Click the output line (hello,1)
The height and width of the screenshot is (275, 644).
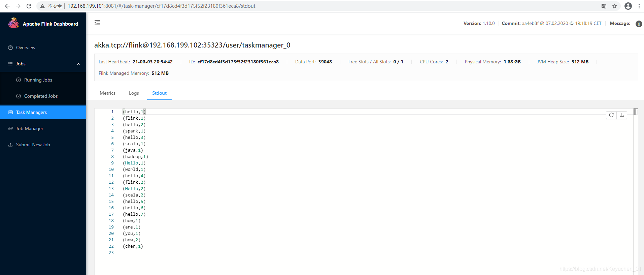pos(134,112)
